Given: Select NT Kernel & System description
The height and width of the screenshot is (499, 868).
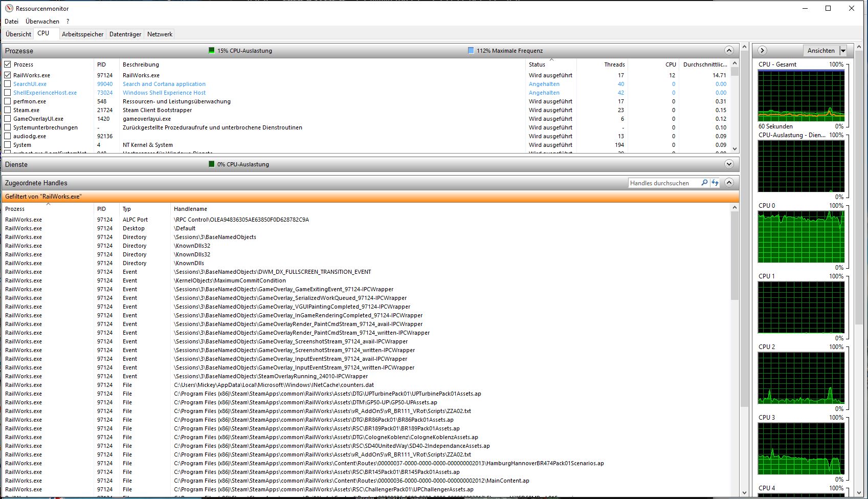Looking at the screenshot, I should coord(148,145).
